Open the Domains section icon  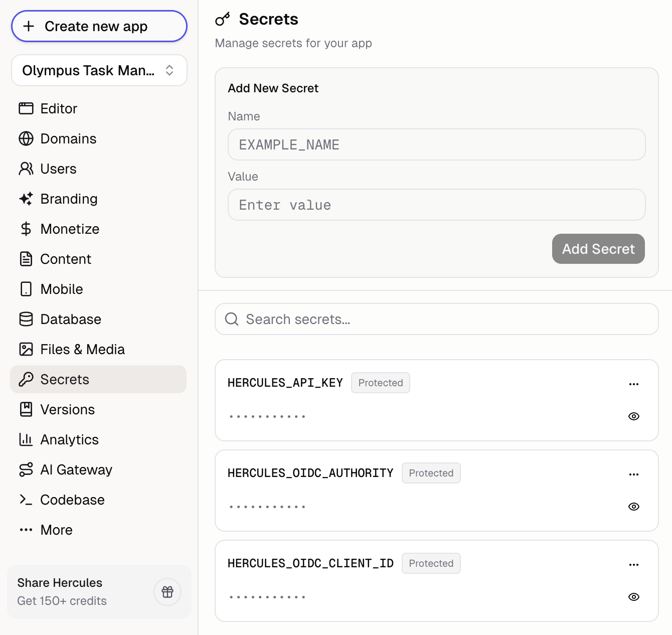click(26, 138)
